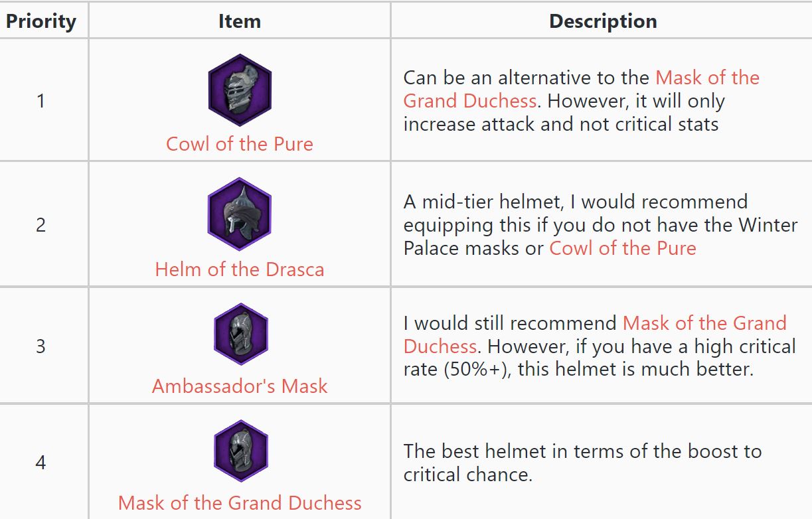
Task: Select the priority number 4 cell
Action: [x=41, y=462]
